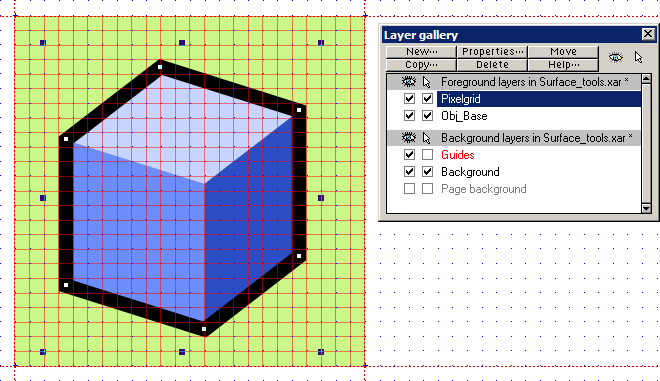Select the red Guides layer name
660x381 pixels.
(458, 155)
